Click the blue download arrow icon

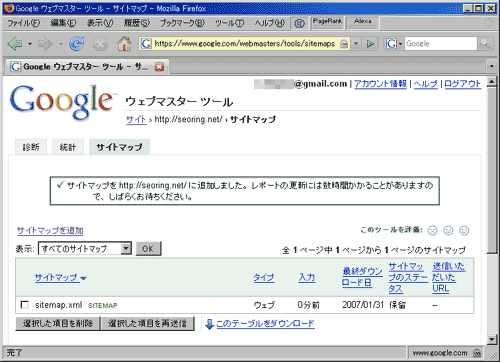click(209, 324)
